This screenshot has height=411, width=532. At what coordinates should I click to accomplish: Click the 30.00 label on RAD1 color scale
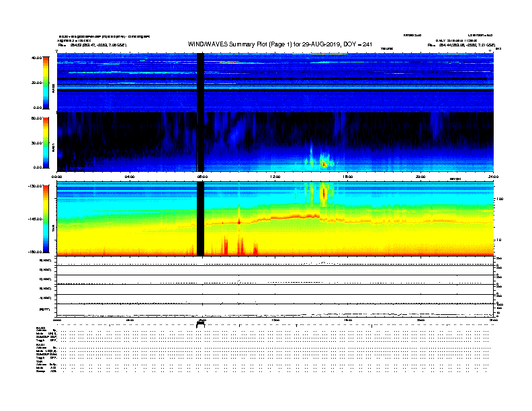pyautogui.click(x=36, y=143)
